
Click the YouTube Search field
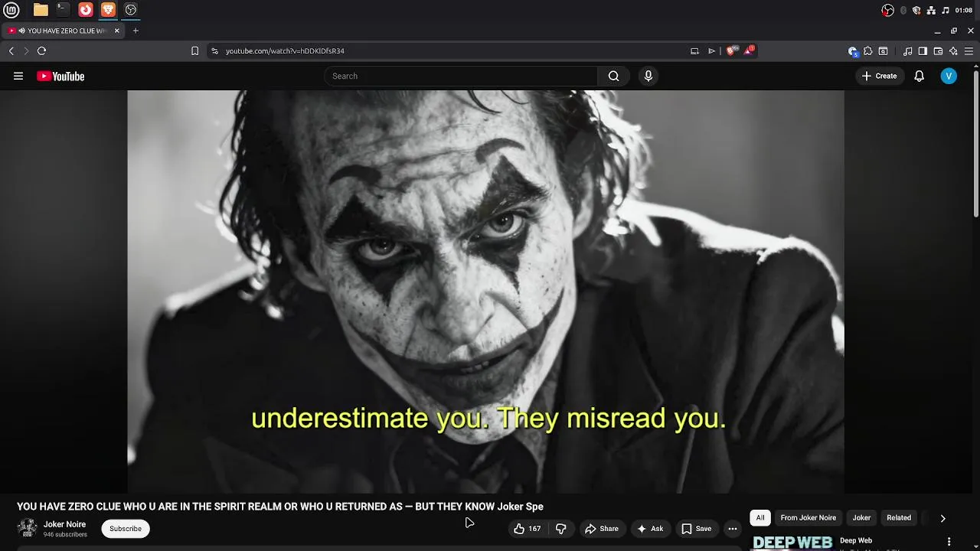pos(461,76)
